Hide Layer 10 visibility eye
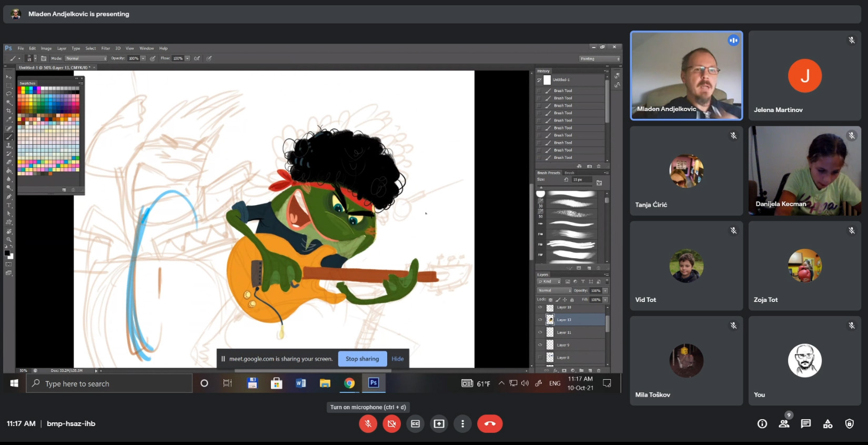 pos(540,307)
